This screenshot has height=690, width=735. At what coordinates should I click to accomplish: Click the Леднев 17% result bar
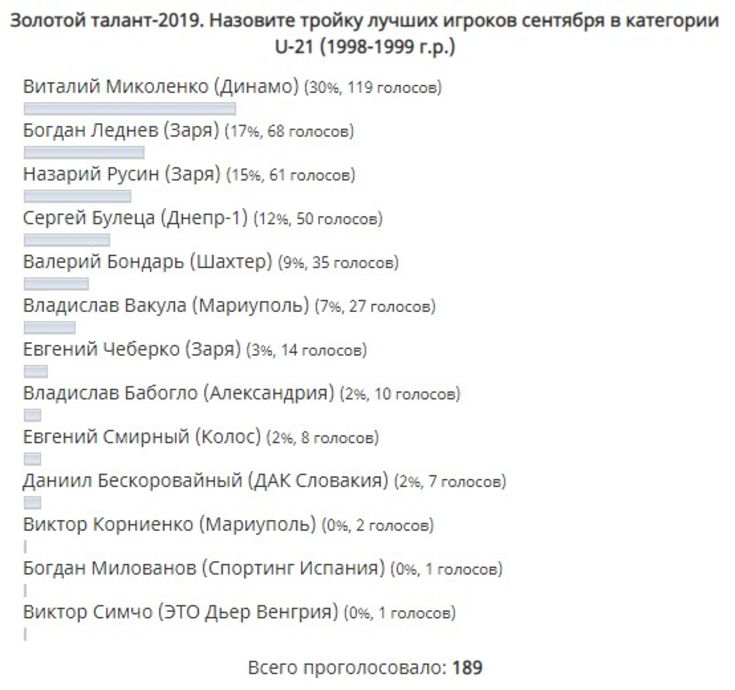[x=84, y=152]
